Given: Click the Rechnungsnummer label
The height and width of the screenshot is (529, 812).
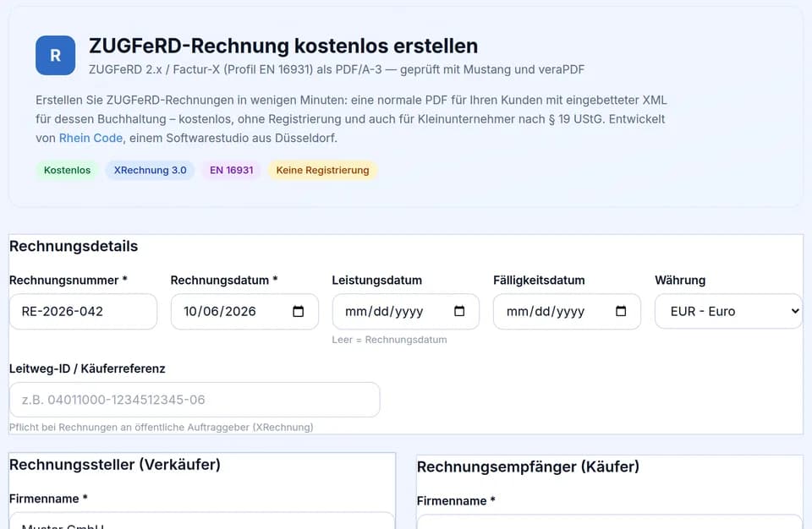Looking at the screenshot, I should pyautogui.click(x=69, y=280).
